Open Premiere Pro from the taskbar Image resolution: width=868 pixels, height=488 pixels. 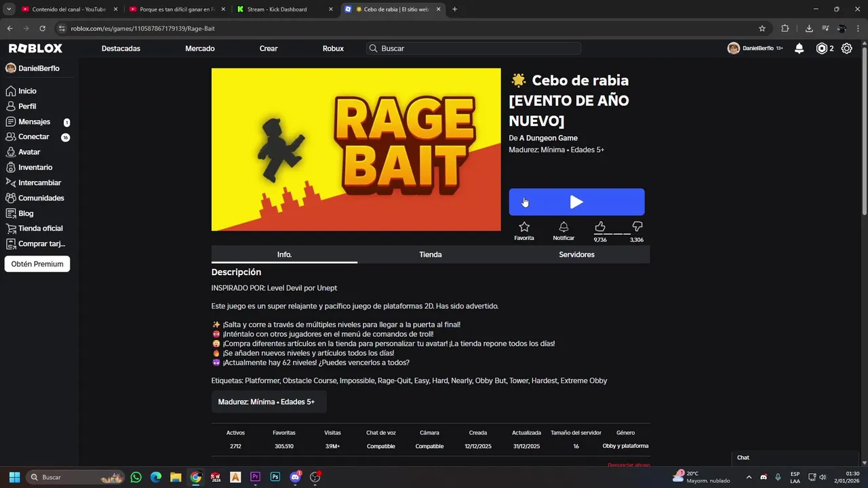click(255, 477)
